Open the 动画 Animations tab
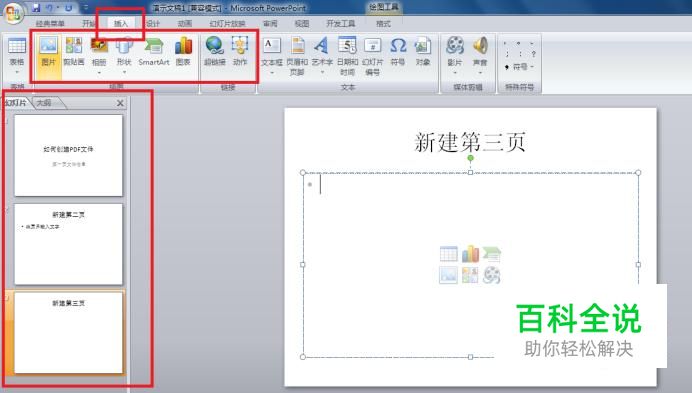Viewport: 692px width, 393px height. (184, 23)
